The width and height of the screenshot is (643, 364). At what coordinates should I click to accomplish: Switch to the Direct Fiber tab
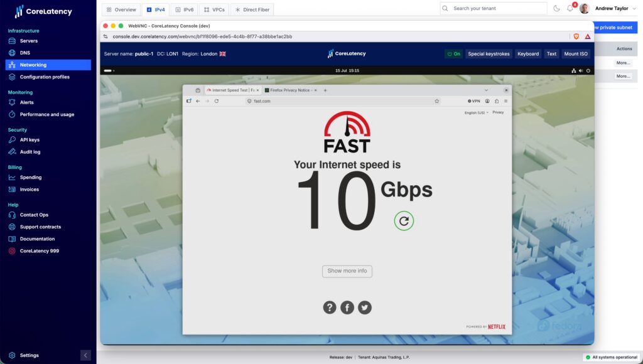click(252, 9)
